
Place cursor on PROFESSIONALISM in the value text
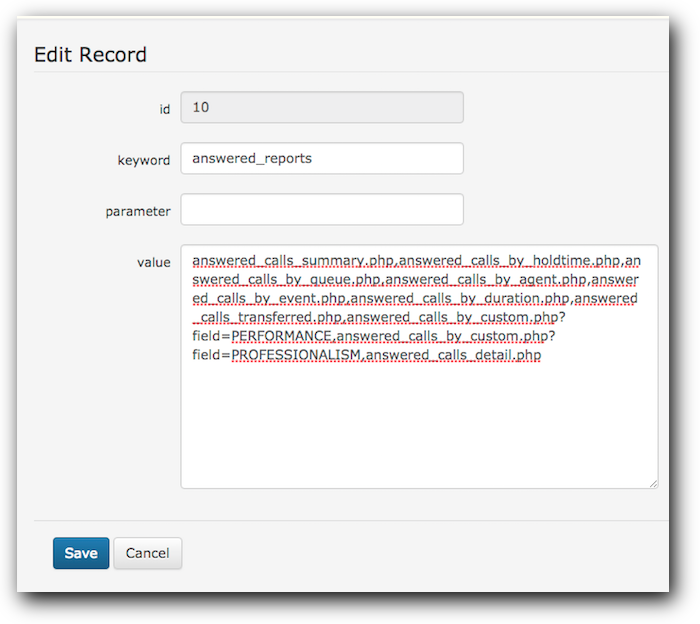[296, 354]
